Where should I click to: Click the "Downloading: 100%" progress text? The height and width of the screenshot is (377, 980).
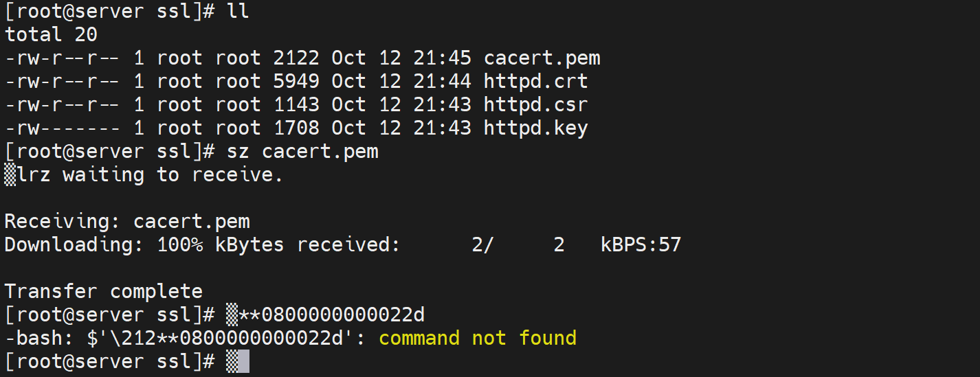(103, 245)
